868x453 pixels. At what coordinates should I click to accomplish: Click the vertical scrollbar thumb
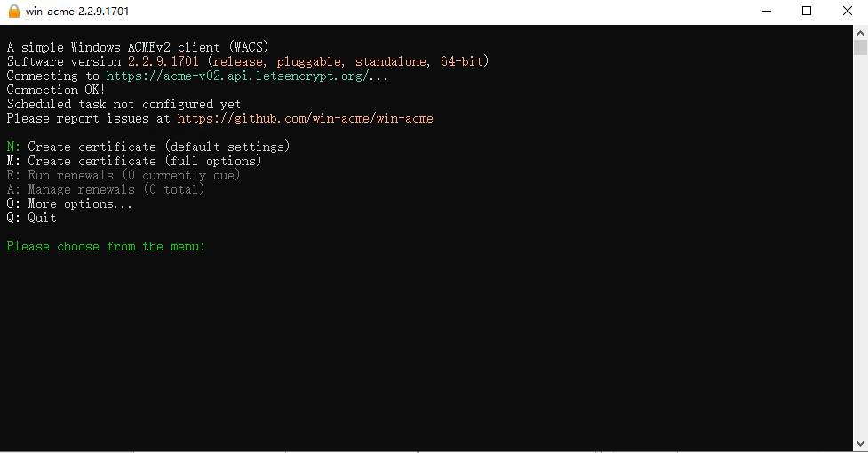tap(860, 48)
